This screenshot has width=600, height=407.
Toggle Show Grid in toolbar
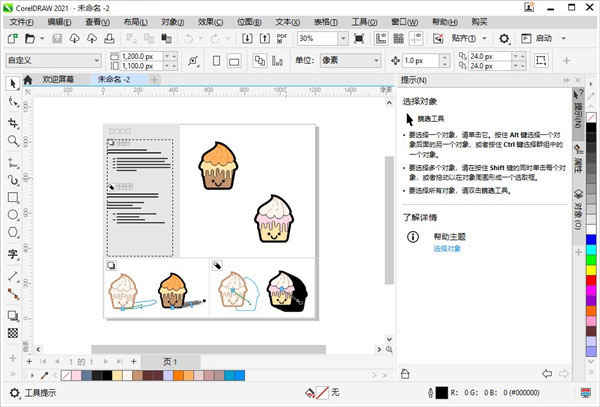click(x=398, y=38)
